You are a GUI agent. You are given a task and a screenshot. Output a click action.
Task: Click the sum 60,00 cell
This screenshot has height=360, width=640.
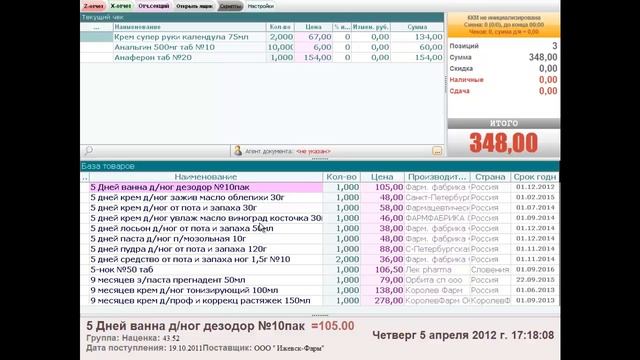point(417,47)
